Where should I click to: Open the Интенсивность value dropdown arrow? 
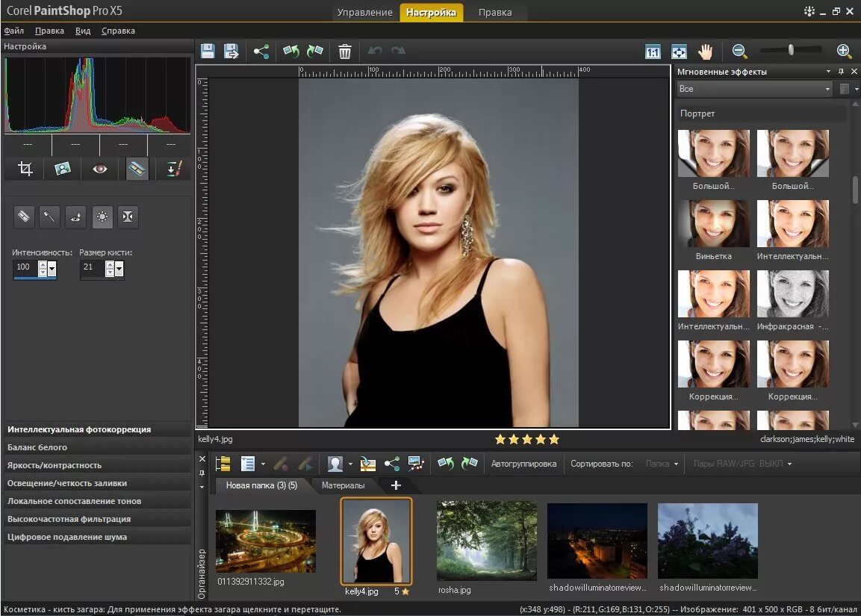[x=52, y=269]
